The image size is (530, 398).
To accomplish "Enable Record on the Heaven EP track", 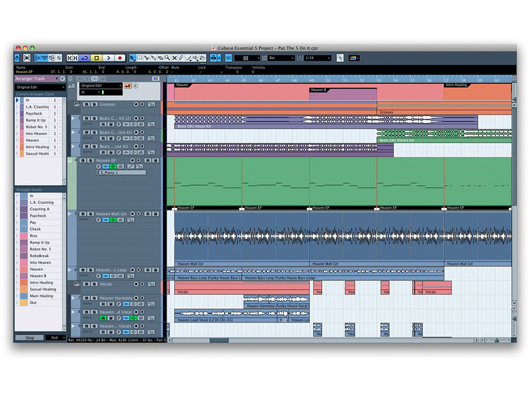I will coord(132,161).
